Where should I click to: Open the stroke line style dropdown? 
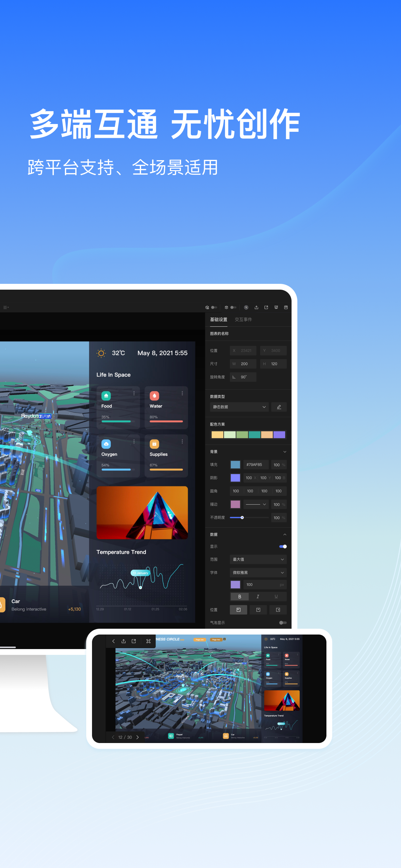tap(256, 504)
